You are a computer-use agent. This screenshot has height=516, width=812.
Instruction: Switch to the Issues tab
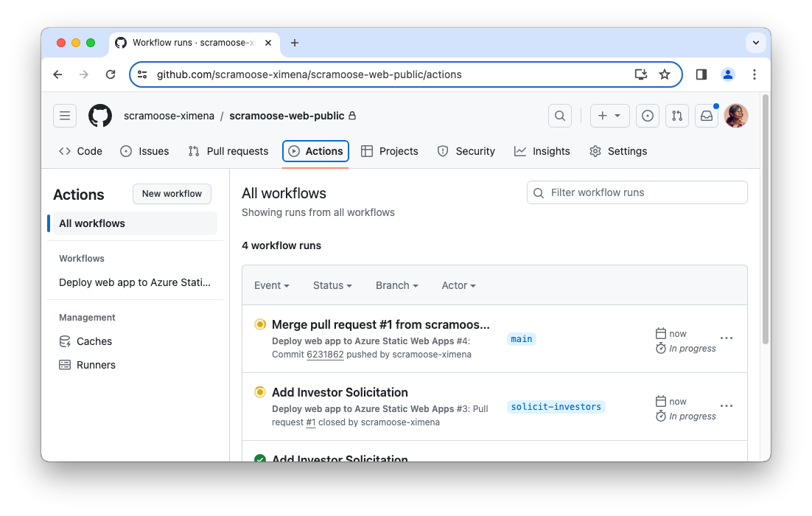pyautogui.click(x=144, y=151)
